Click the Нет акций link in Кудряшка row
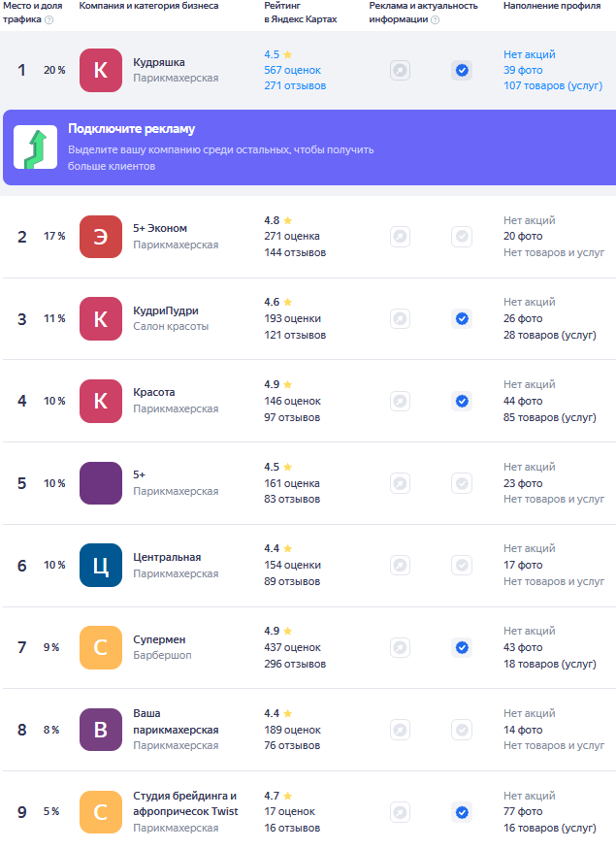 pos(530,54)
